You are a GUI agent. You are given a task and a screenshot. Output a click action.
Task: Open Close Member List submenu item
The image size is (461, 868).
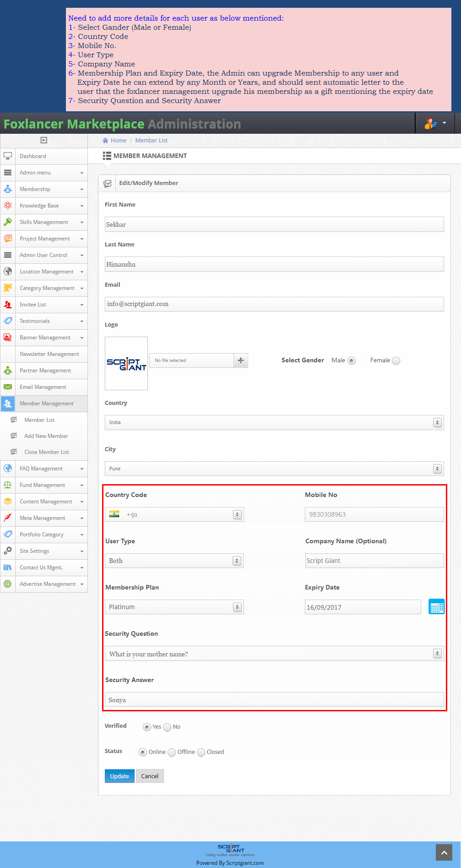[47, 452]
